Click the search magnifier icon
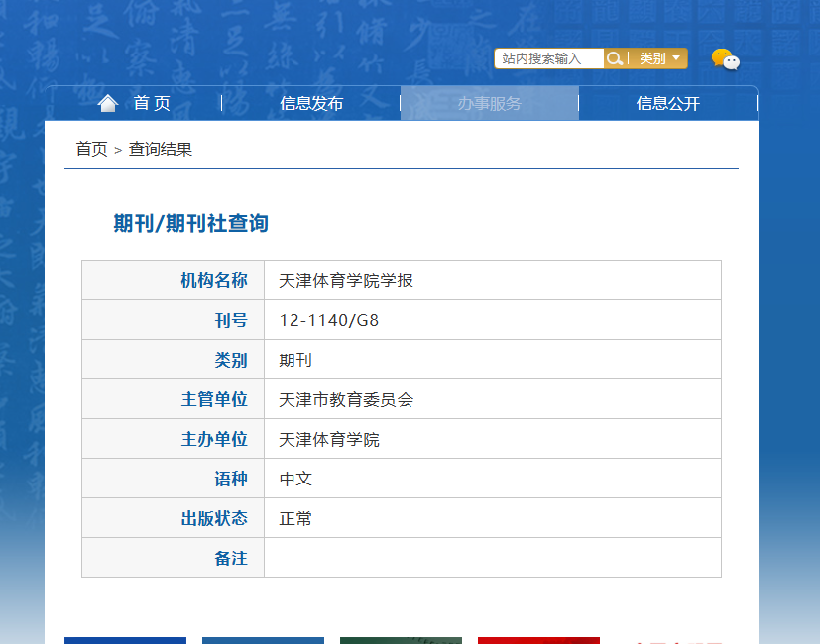The image size is (820, 644). (615, 58)
